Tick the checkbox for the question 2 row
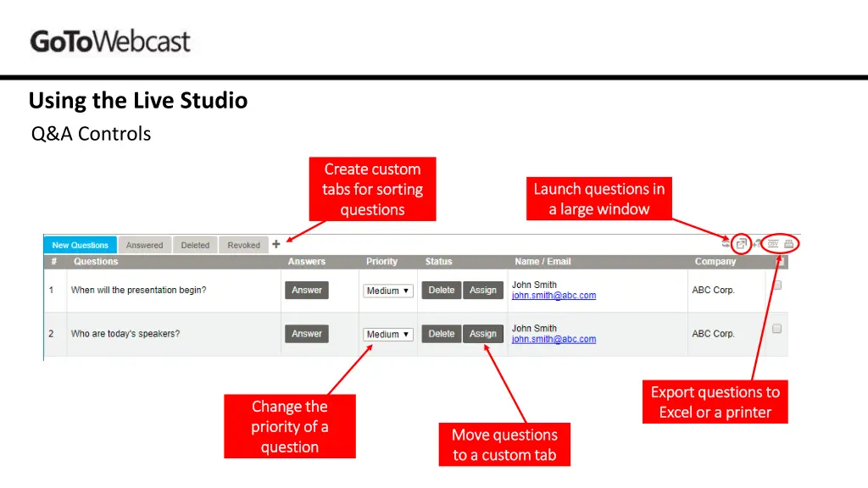This screenshot has width=868, height=488. point(777,329)
